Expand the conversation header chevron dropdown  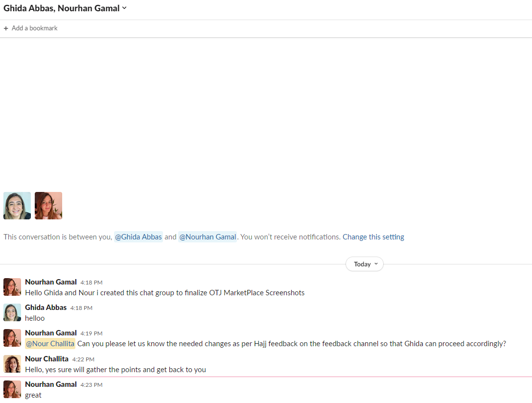click(x=124, y=8)
